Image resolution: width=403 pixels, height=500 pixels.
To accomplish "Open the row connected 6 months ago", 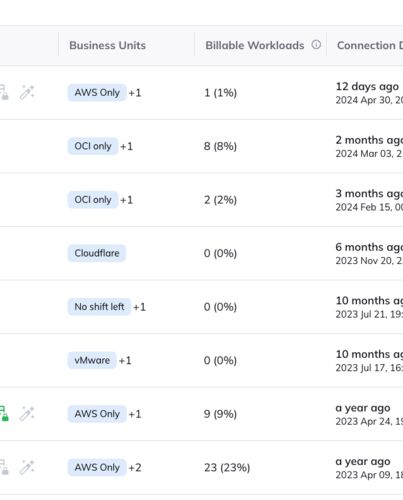I will [201, 253].
